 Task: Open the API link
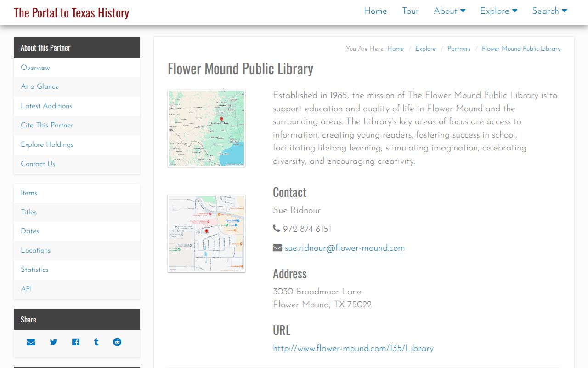click(77, 289)
